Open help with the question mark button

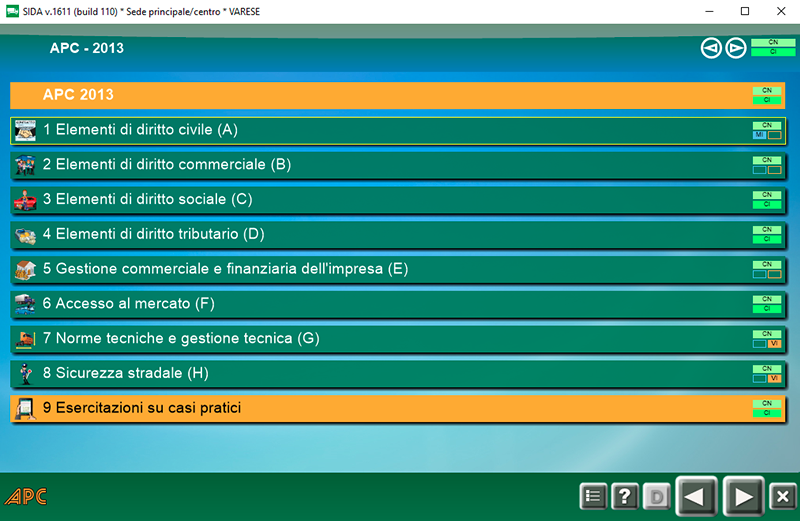(x=625, y=495)
